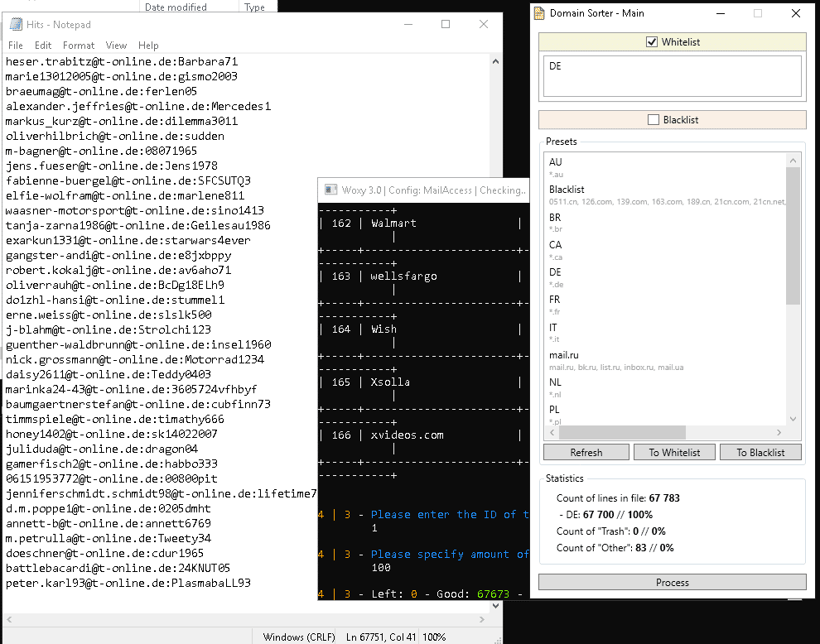Click presets vertical scrollbar thumb

pos(793,235)
